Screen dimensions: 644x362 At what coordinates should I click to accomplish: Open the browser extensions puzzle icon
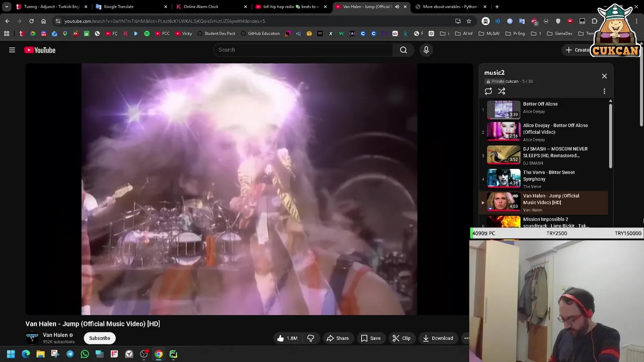(x=595, y=21)
